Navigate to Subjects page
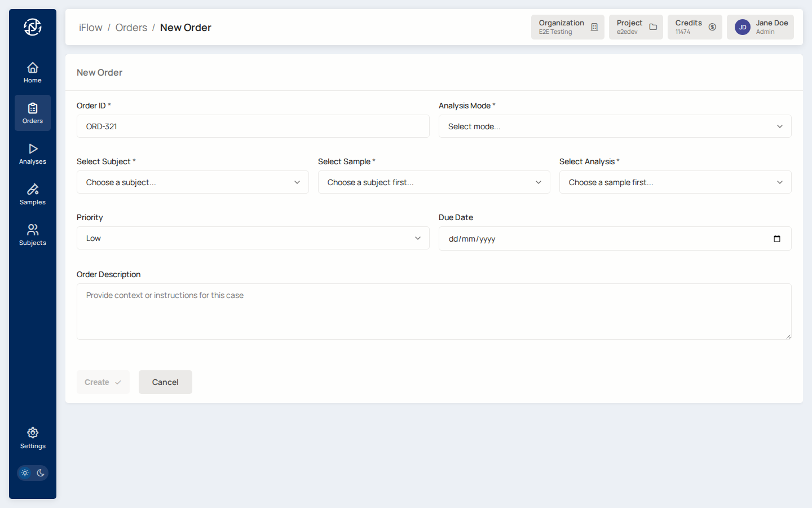Image resolution: width=812 pixels, height=508 pixels. tap(33, 235)
